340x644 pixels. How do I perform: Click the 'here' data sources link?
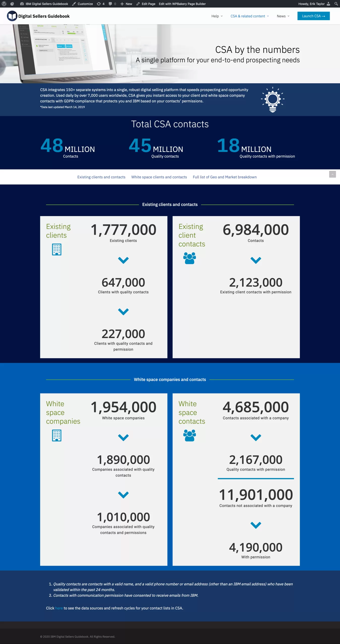coord(59,608)
